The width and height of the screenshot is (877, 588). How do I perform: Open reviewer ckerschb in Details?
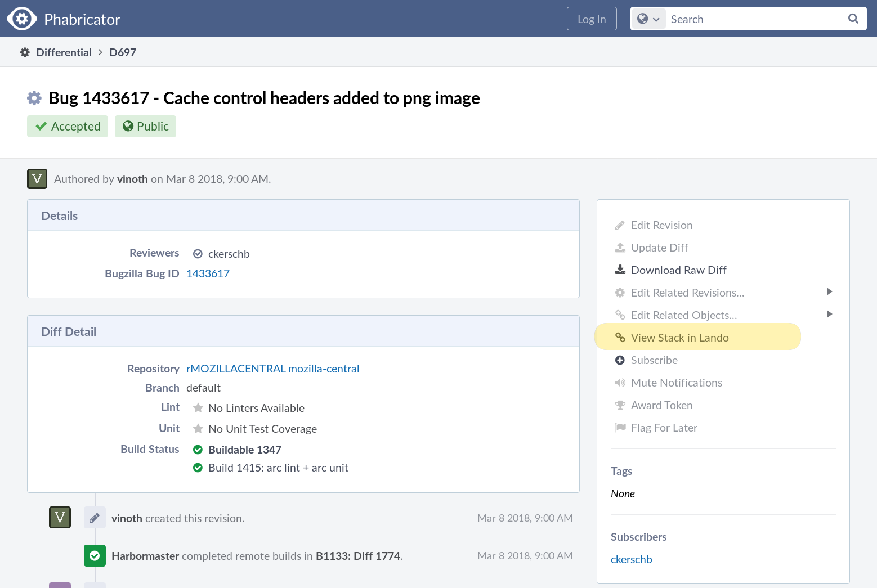[229, 254]
